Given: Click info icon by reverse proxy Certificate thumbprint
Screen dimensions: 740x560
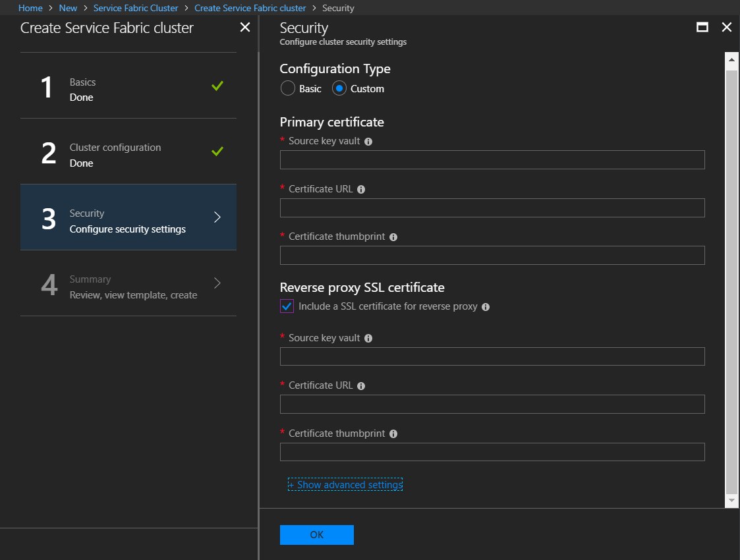Looking at the screenshot, I should tap(393, 434).
